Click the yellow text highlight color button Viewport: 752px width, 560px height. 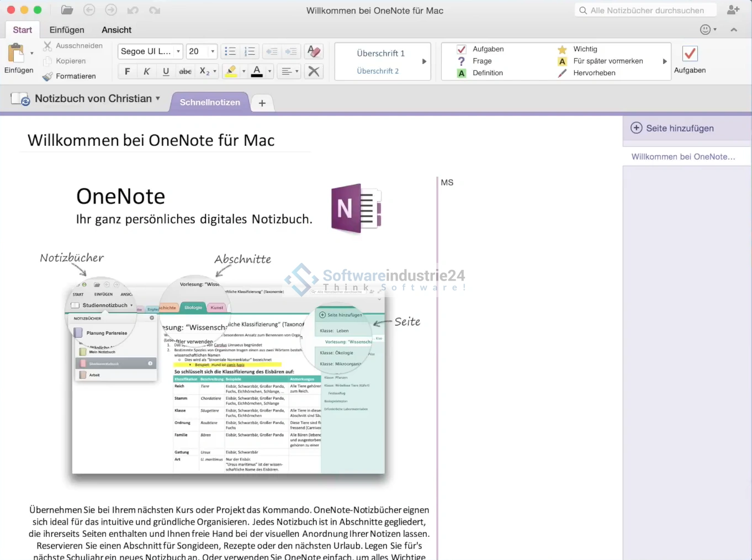coord(231,71)
